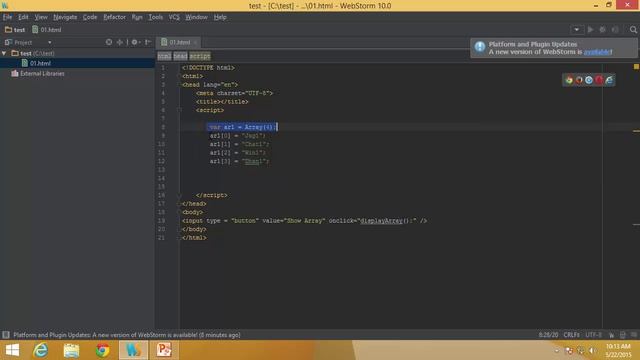Screen dimensions: 640x360
Task: Open the Tools menu
Action: pyautogui.click(x=156, y=17)
